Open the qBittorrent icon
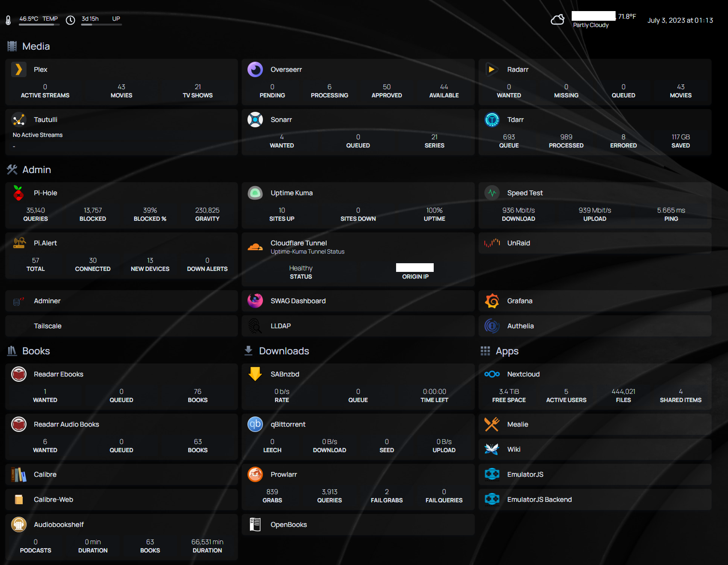 (255, 424)
